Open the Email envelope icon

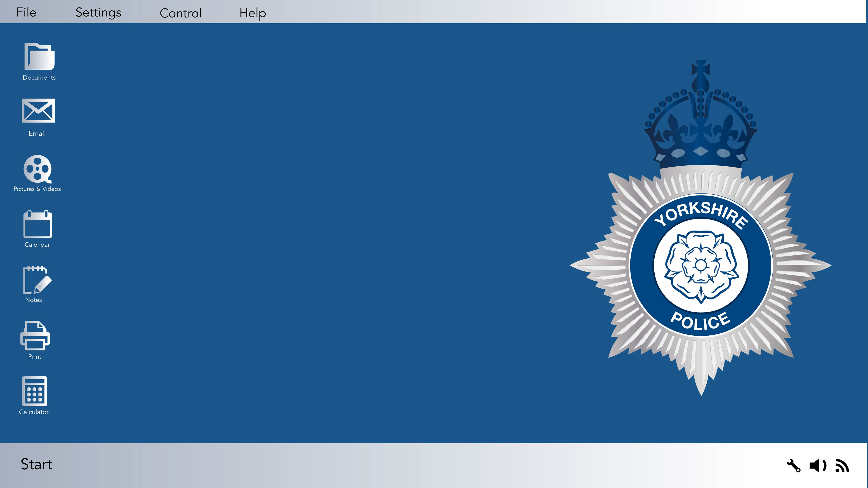coord(38,111)
